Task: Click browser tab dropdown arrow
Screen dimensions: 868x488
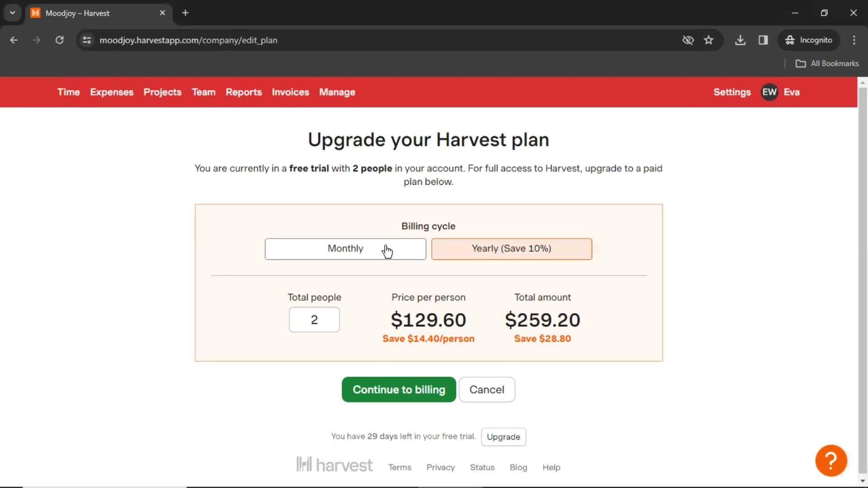Action: click(x=13, y=13)
